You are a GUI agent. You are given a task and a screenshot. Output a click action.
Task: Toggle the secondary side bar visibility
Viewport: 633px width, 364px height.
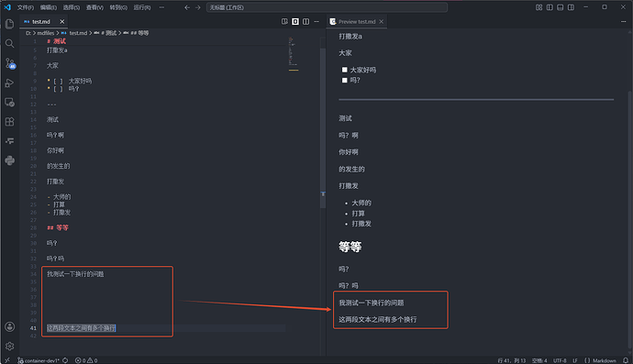click(571, 7)
